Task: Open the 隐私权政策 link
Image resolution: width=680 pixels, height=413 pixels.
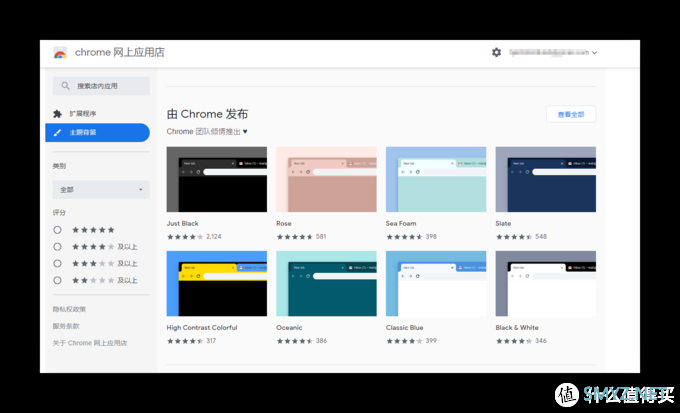Action: pos(69,309)
